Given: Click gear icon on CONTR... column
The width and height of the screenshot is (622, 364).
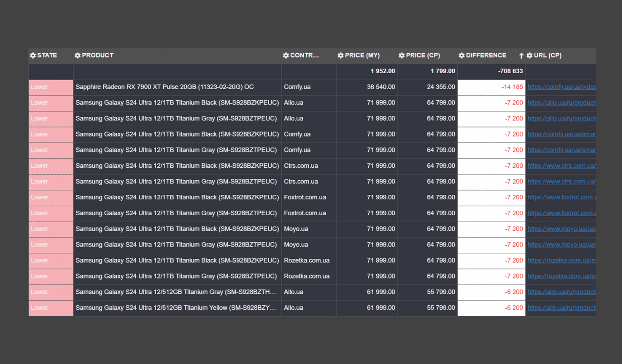Looking at the screenshot, I should (x=286, y=56).
